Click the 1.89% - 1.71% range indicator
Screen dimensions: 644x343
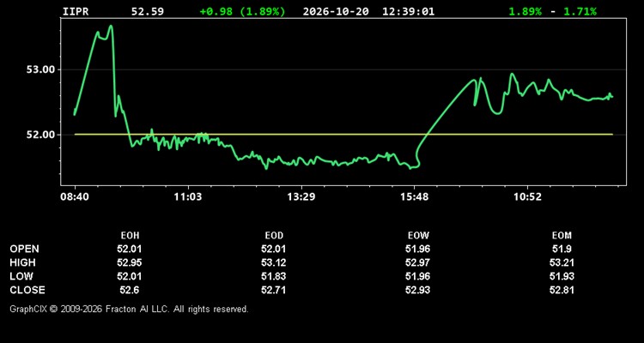552,11
